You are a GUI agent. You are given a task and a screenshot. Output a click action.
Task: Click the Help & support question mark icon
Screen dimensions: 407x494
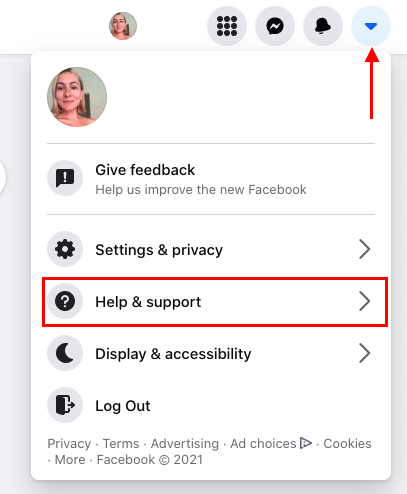click(65, 301)
